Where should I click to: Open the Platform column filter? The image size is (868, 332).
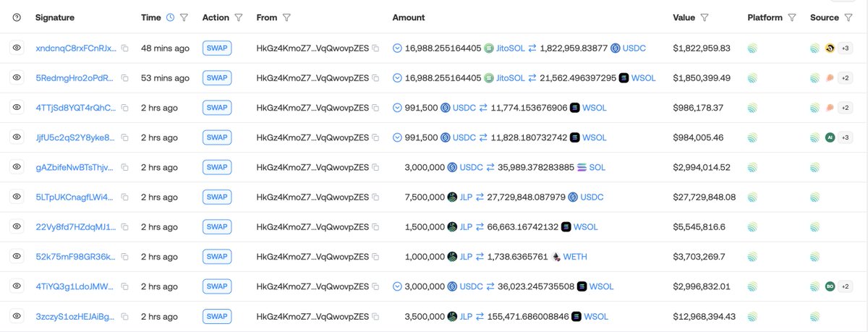pos(792,17)
